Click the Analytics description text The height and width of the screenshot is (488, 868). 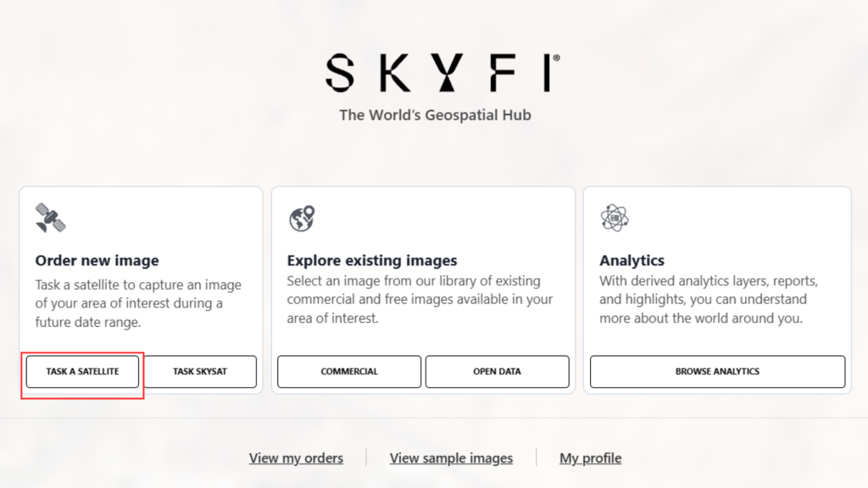(709, 299)
